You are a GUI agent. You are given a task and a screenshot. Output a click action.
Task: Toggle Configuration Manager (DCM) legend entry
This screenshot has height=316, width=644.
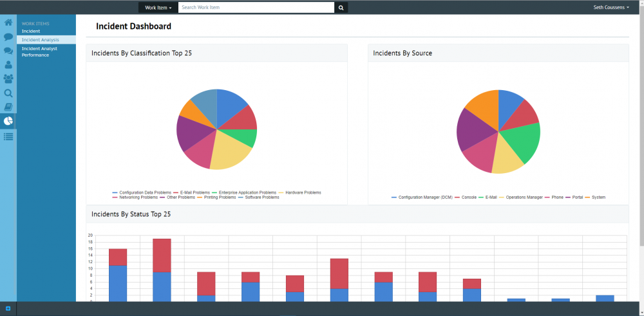tap(422, 198)
